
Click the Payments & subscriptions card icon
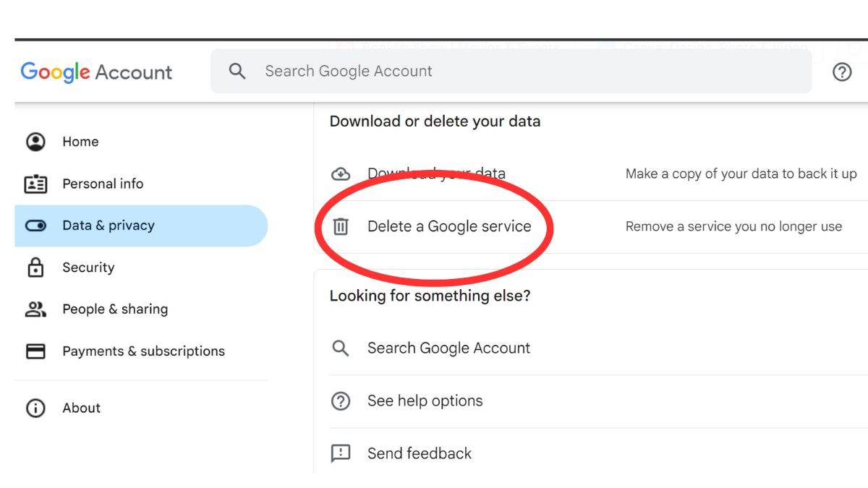(x=36, y=351)
